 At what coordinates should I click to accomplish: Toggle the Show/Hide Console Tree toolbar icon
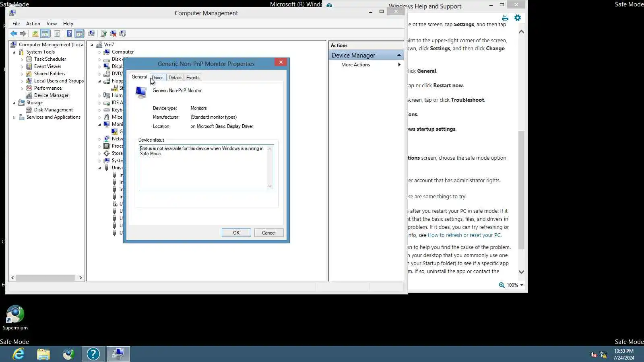point(45,34)
